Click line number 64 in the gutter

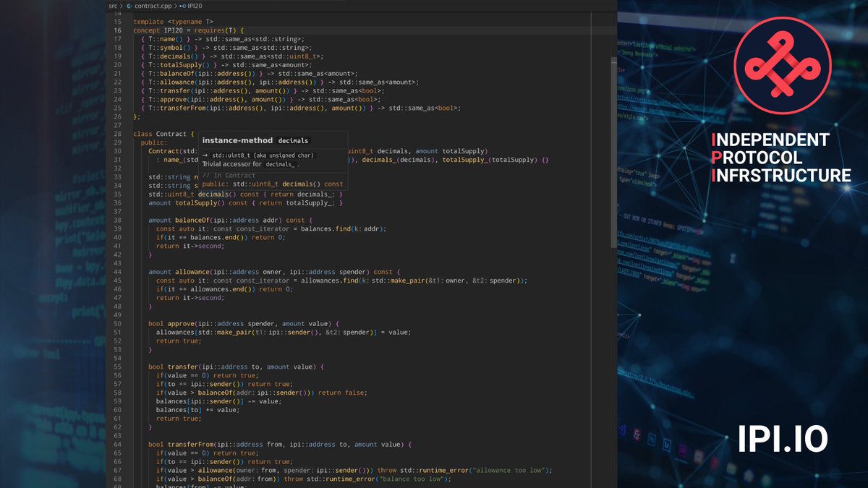tap(116, 444)
